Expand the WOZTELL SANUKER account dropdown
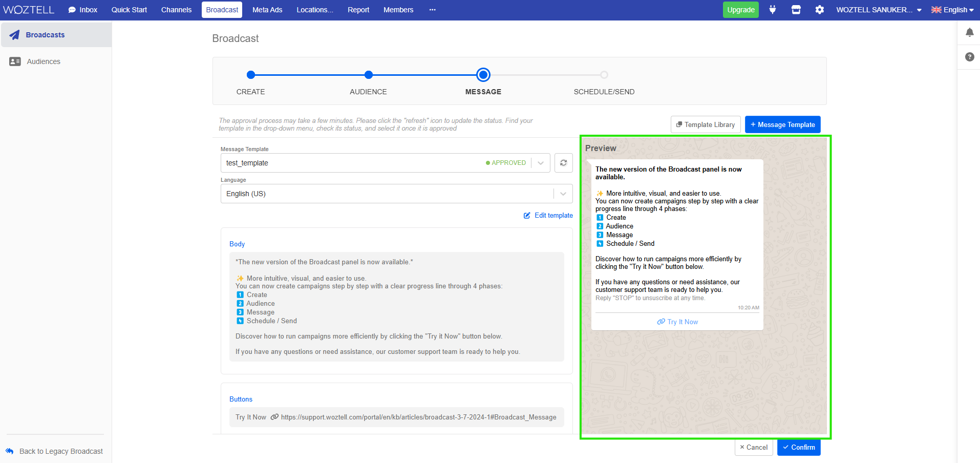The image size is (980, 463). (x=879, y=10)
